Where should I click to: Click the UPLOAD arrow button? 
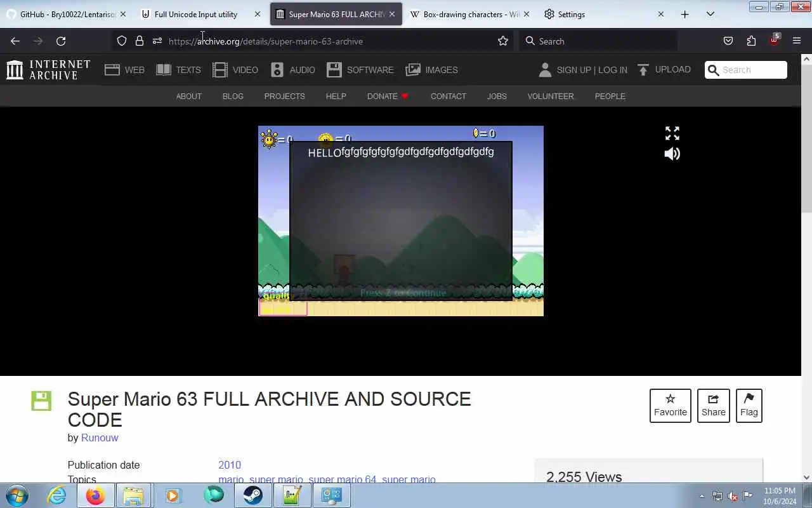(664, 70)
